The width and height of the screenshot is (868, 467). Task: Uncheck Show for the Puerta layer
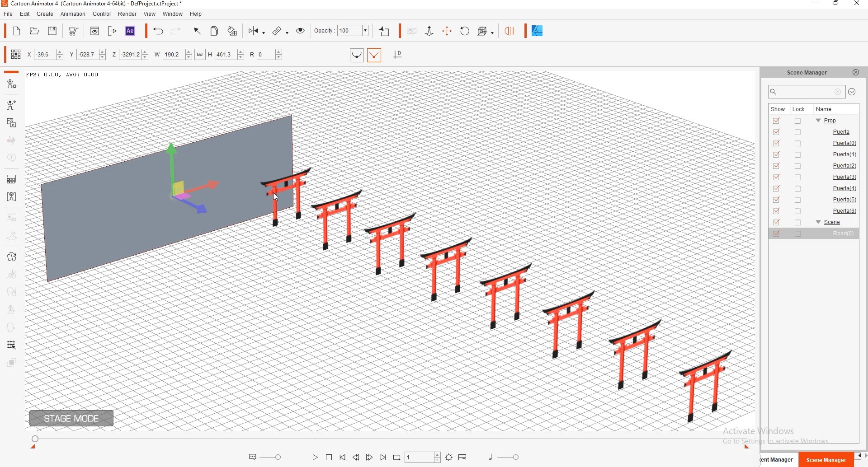777,132
